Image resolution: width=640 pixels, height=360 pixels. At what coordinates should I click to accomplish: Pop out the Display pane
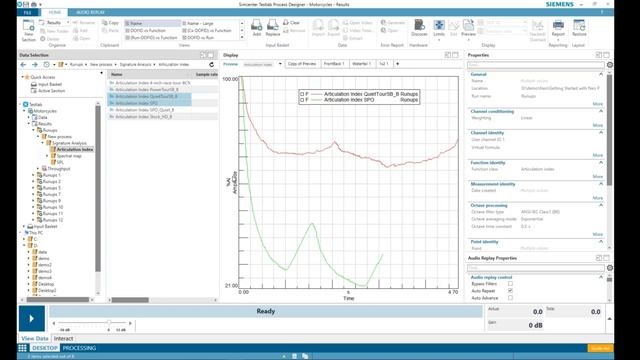448,55
